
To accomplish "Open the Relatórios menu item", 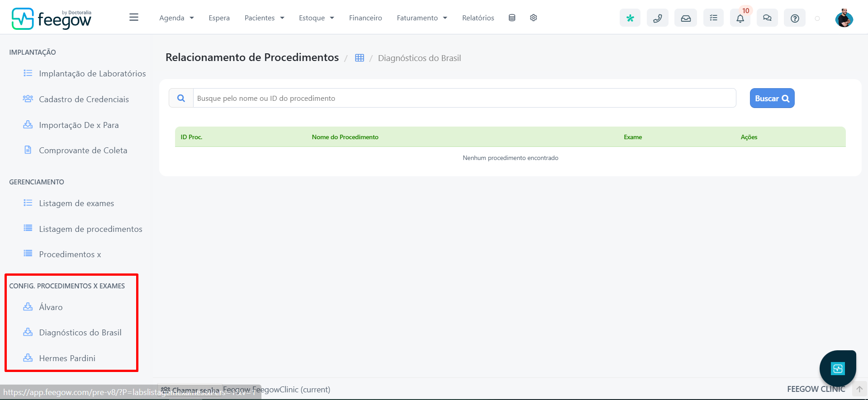I will click(x=478, y=18).
